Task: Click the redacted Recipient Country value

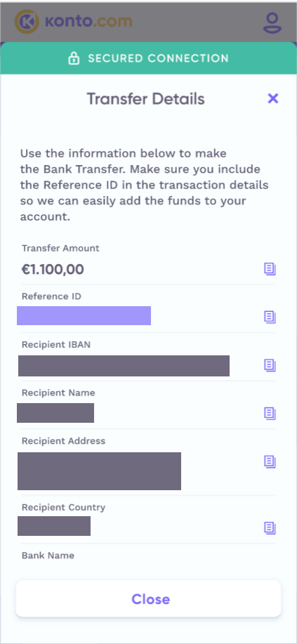Action: 54,526
